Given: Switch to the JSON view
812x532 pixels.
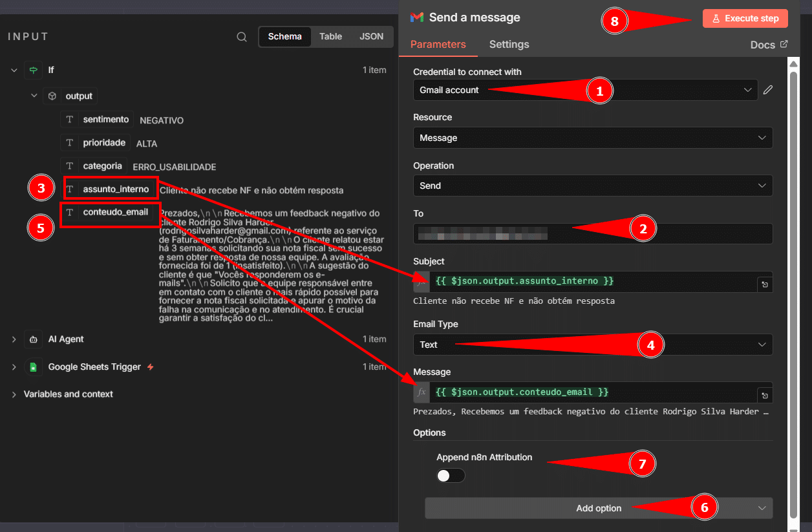Looking at the screenshot, I should click(x=372, y=37).
